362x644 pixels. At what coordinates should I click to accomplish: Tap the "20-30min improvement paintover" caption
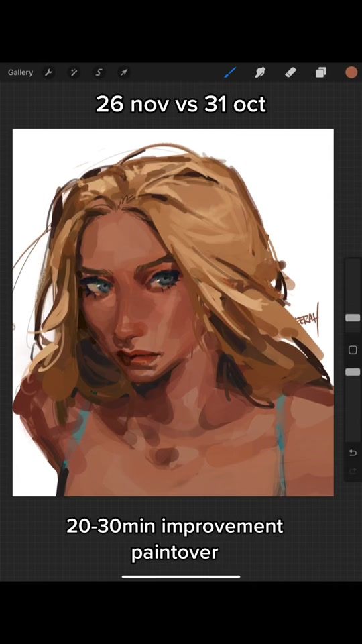pyautogui.click(x=175, y=539)
